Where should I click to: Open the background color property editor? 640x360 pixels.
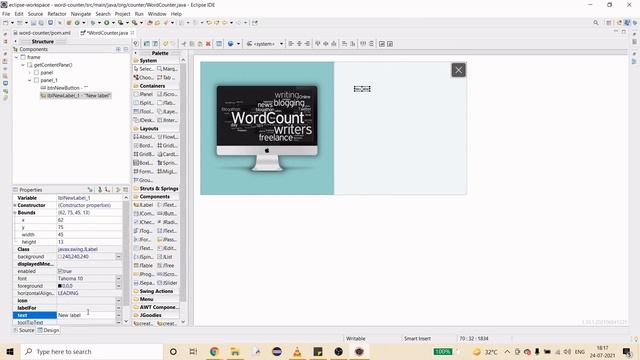click(118, 257)
